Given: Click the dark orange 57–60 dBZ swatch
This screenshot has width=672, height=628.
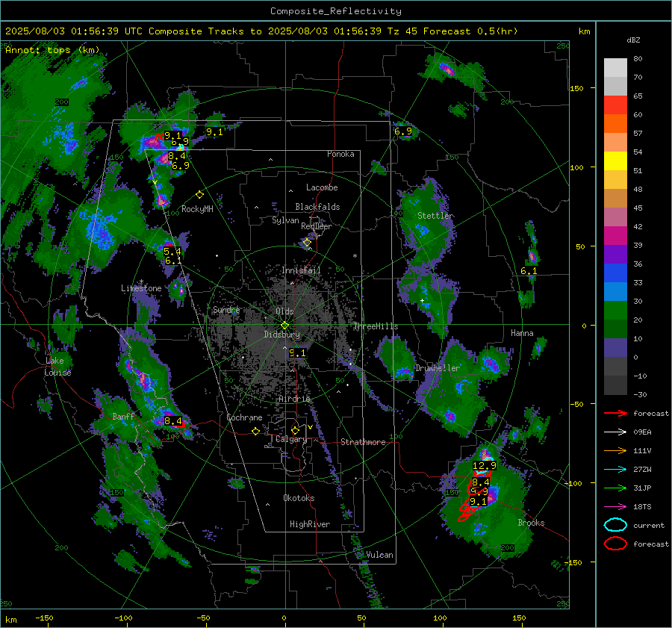Looking at the screenshot, I should 615,124.
